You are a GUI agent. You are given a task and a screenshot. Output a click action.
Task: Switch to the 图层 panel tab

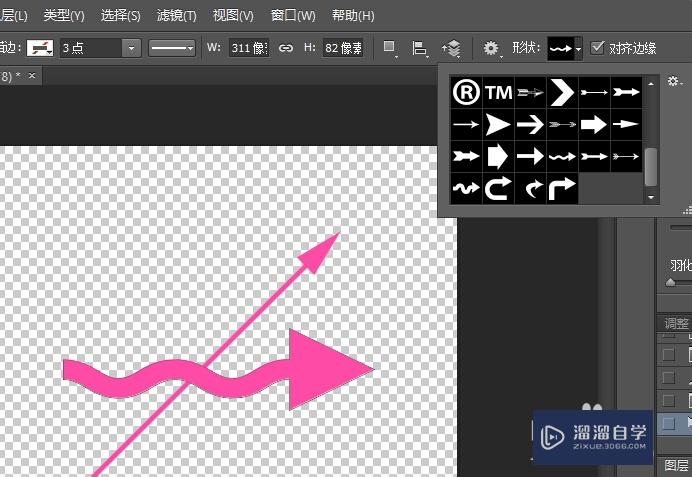[677, 465]
